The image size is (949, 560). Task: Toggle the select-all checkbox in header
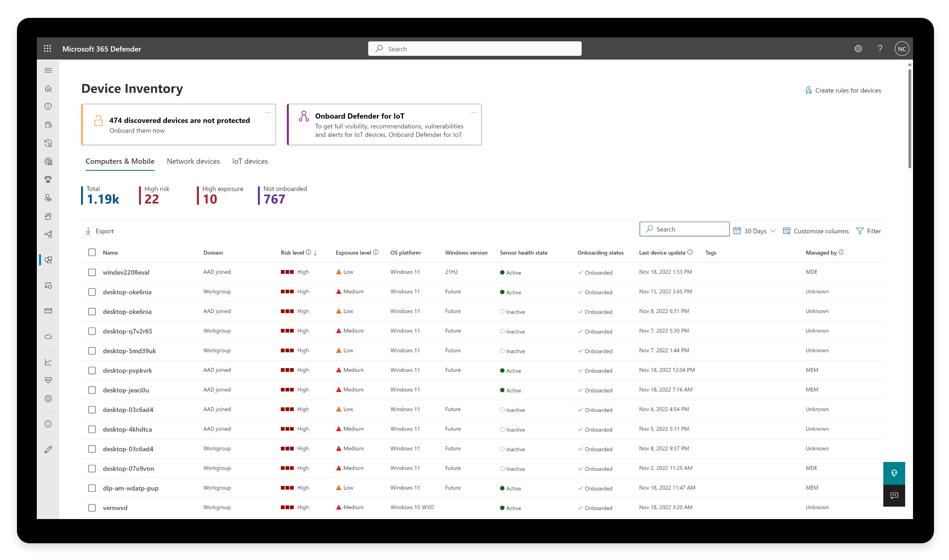pos(92,252)
